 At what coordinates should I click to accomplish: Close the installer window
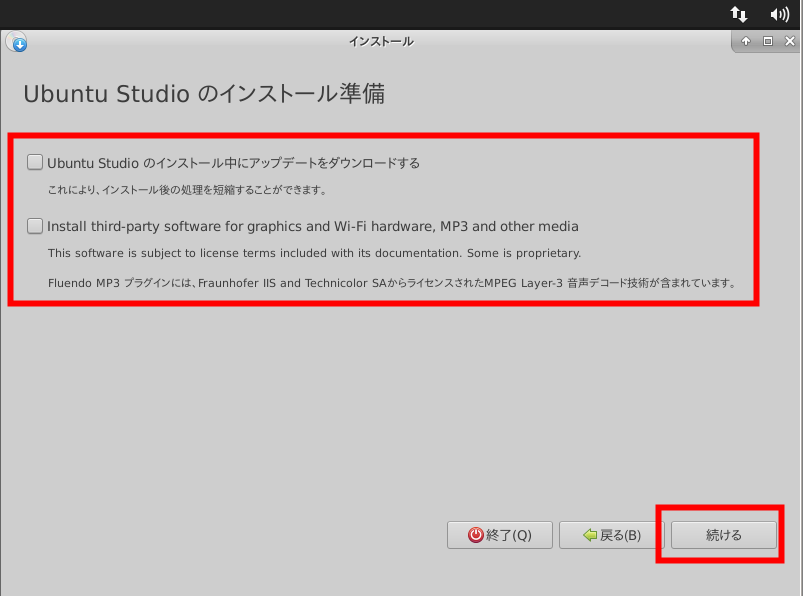tap(790, 41)
